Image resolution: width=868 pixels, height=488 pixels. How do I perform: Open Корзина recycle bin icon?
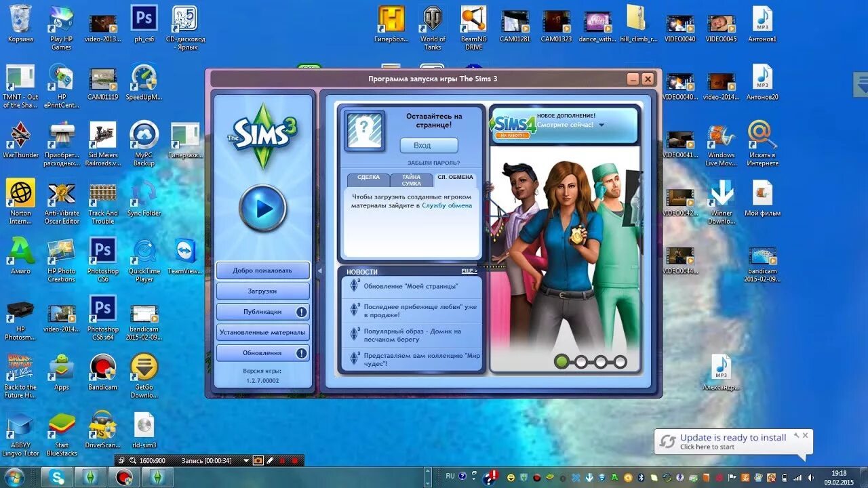(x=20, y=24)
